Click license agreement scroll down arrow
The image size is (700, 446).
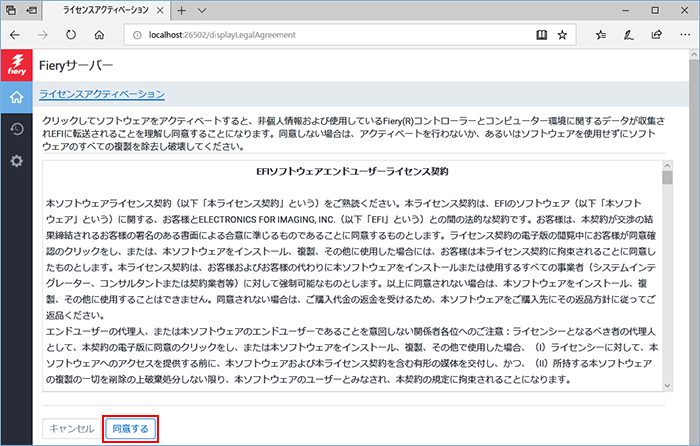(667, 386)
